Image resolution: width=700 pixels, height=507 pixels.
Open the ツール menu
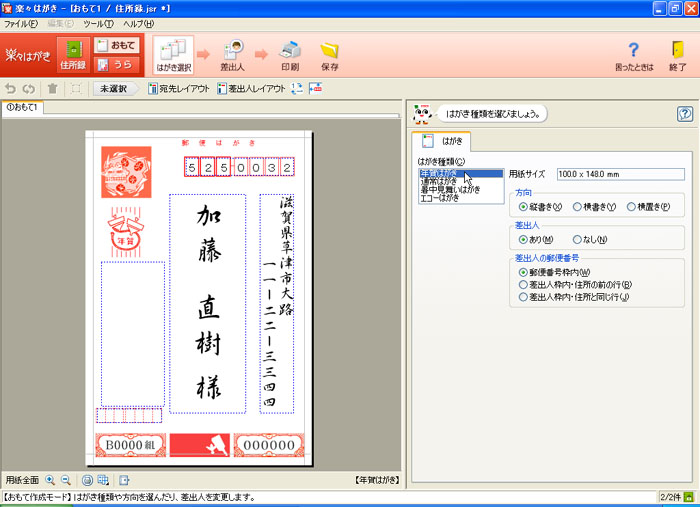[98, 23]
